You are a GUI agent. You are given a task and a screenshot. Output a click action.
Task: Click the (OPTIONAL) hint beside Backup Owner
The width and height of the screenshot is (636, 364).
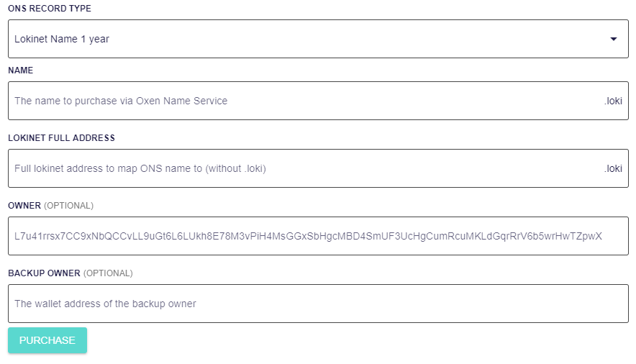pos(108,273)
